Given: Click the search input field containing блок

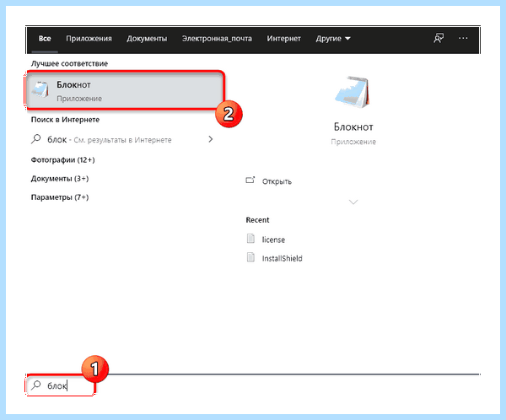Looking at the screenshot, I should click(x=61, y=385).
